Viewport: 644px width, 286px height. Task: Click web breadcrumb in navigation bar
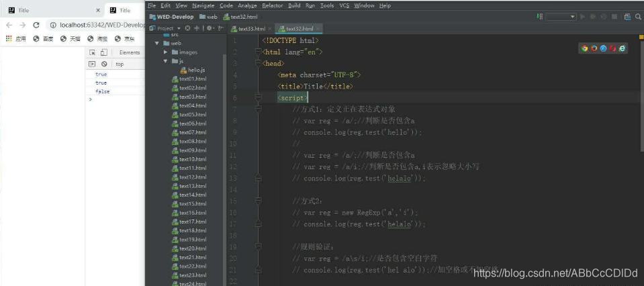coord(208,17)
